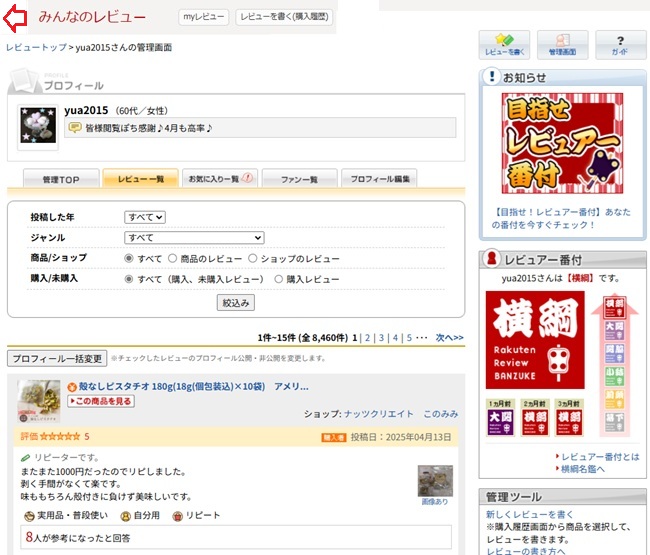Open the Write Review star icon
The image size is (650, 555).
[x=504, y=45]
